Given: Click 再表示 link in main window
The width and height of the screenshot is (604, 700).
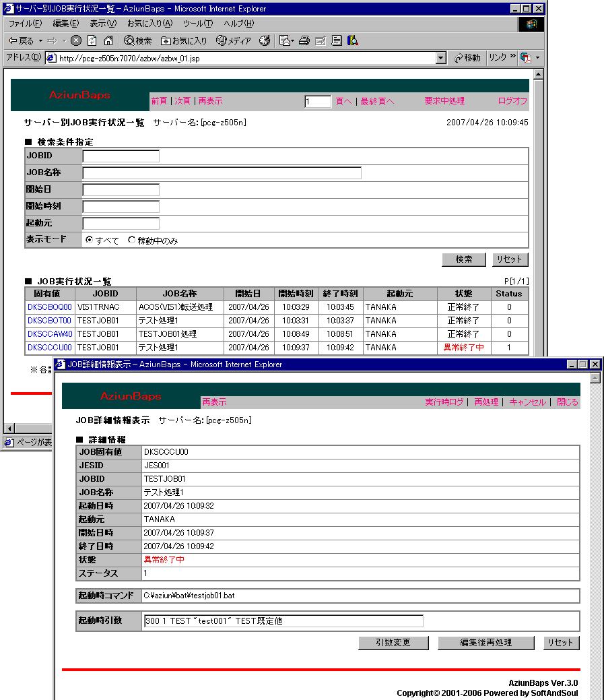Looking at the screenshot, I should (x=210, y=101).
